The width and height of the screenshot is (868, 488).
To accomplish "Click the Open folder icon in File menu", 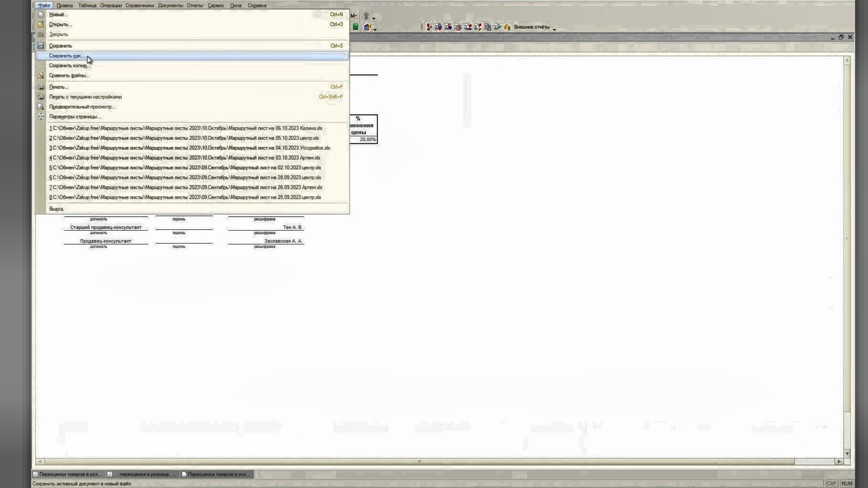I will point(41,24).
